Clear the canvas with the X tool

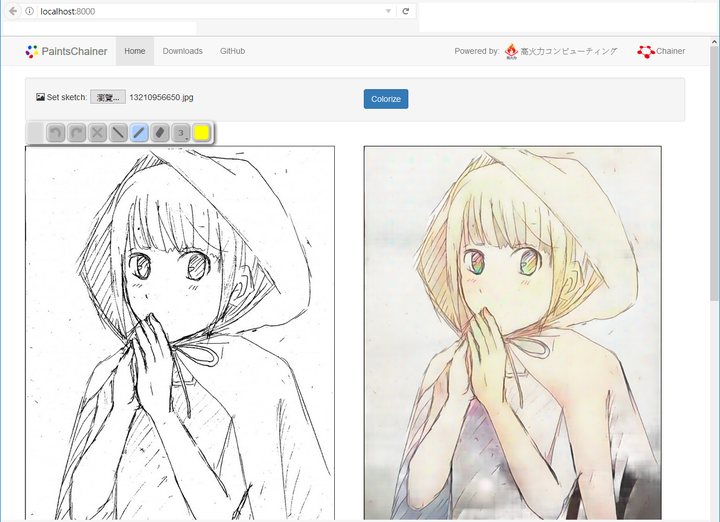click(x=97, y=133)
